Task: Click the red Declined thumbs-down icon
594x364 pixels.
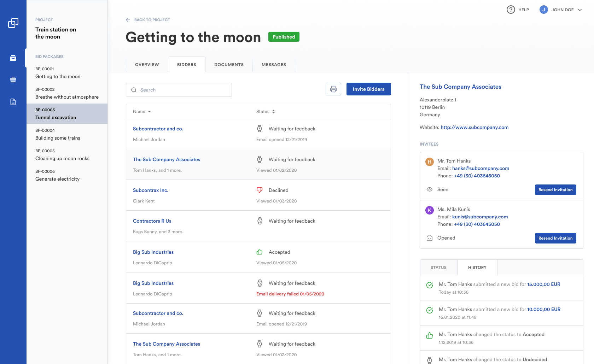Action: click(x=260, y=190)
